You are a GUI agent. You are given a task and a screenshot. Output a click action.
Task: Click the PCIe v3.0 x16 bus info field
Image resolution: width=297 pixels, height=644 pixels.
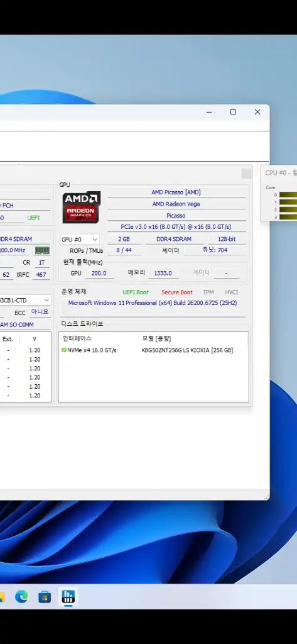tap(176, 226)
